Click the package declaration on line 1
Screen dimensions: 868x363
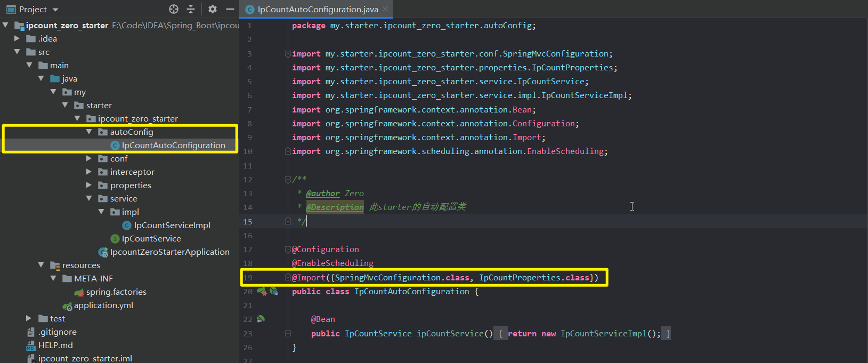click(x=414, y=26)
